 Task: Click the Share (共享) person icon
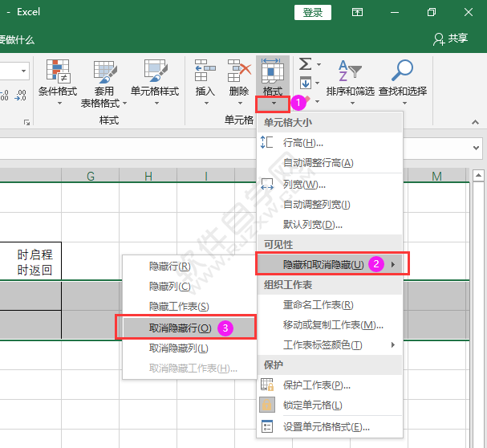[x=439, y=39]
